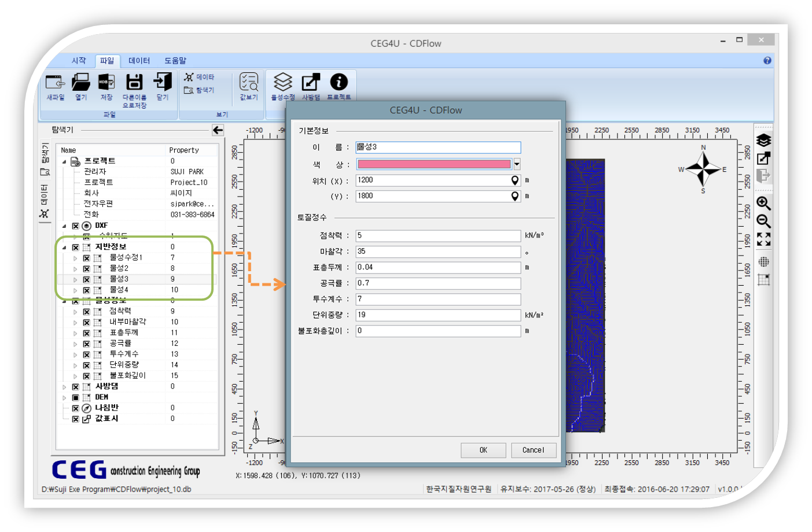This screenshot has width=812, height=532.
Task: Click 다른이름으로저장 floppy disk icon
Action: click(134, 82)
